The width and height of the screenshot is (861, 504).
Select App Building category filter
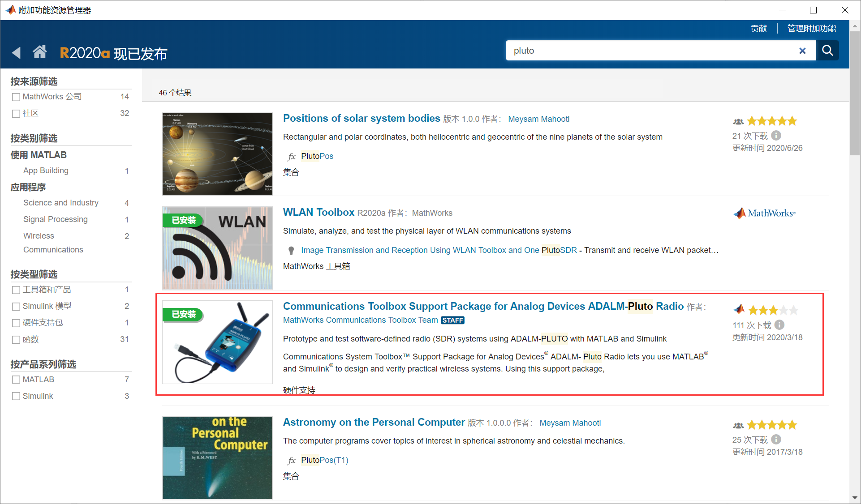tap(46, 171)
